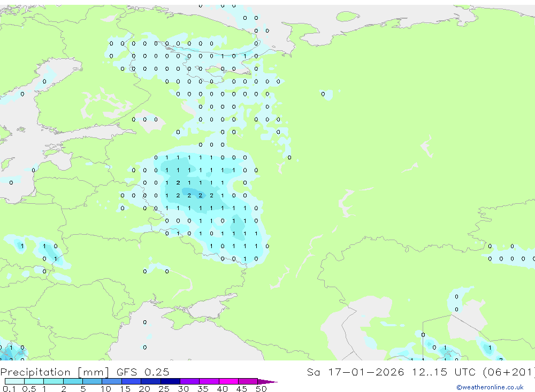Click the '30' legend scale label
The width and height of the screenshot is (535, 392).
tap(183, 389)
